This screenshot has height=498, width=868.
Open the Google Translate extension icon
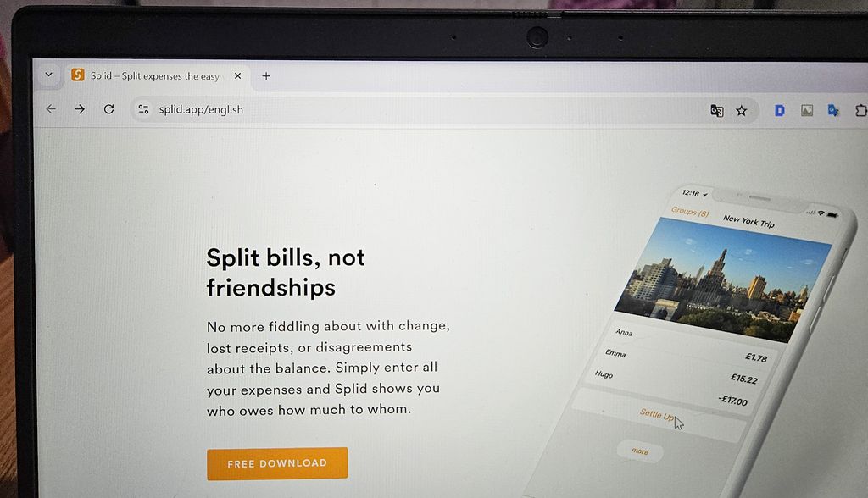tap(833, 111)
